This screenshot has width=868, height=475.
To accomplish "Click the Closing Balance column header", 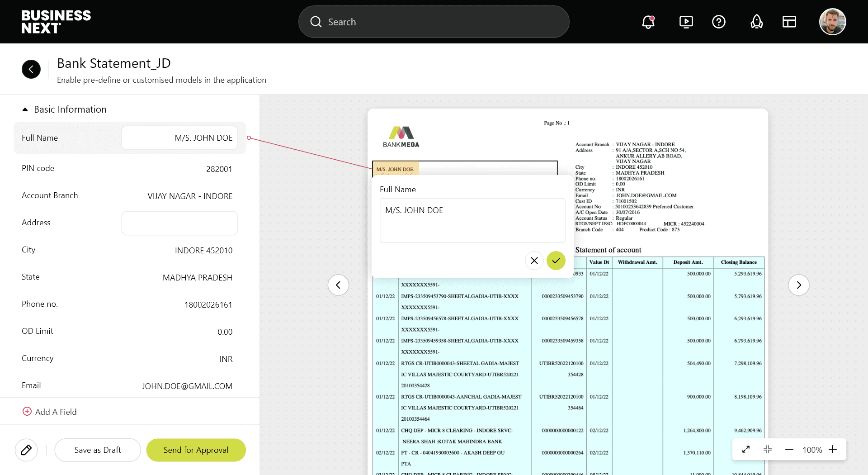I will click(739, 262).
